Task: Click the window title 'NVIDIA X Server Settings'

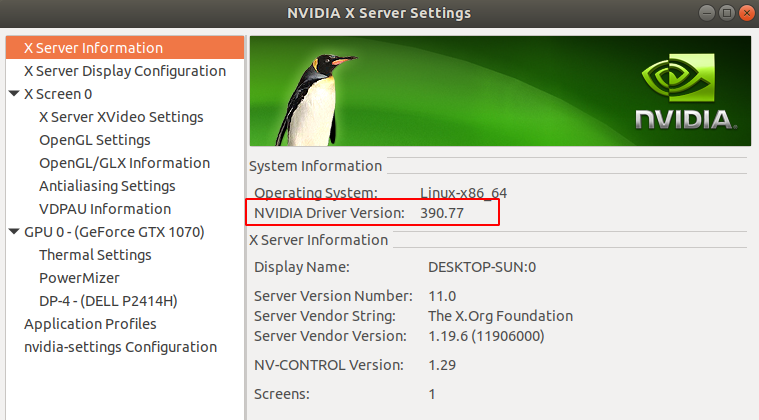Action: [379, 13]
